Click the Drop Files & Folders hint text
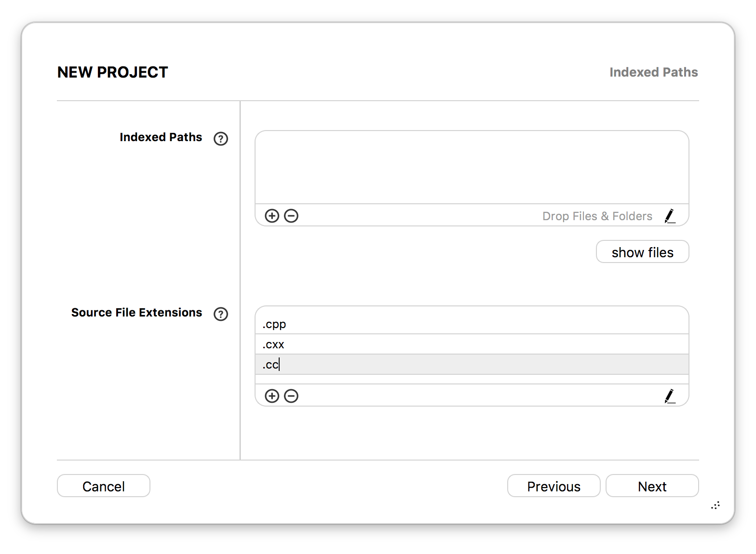Viewport: 756px width, 554px height. pyautogui.click(x=597, y=216)
